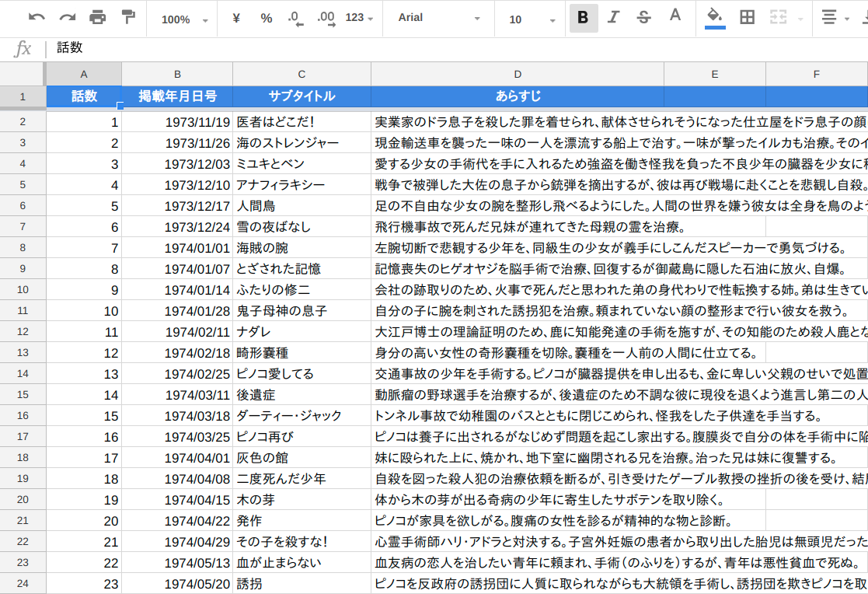Image resolution: width=868 pixels, height=594 pixels.
Task: Select cell 人間鳥
Action: [302, 206]
